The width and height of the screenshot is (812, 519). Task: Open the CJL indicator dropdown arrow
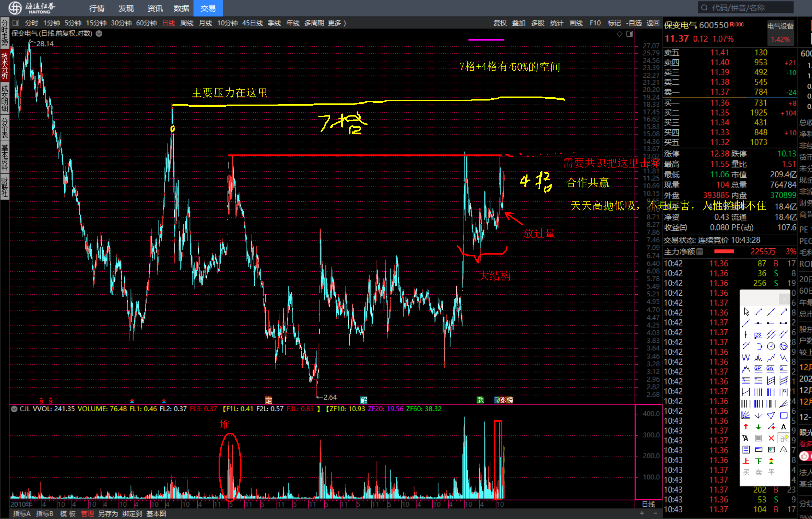click(14, 409)
